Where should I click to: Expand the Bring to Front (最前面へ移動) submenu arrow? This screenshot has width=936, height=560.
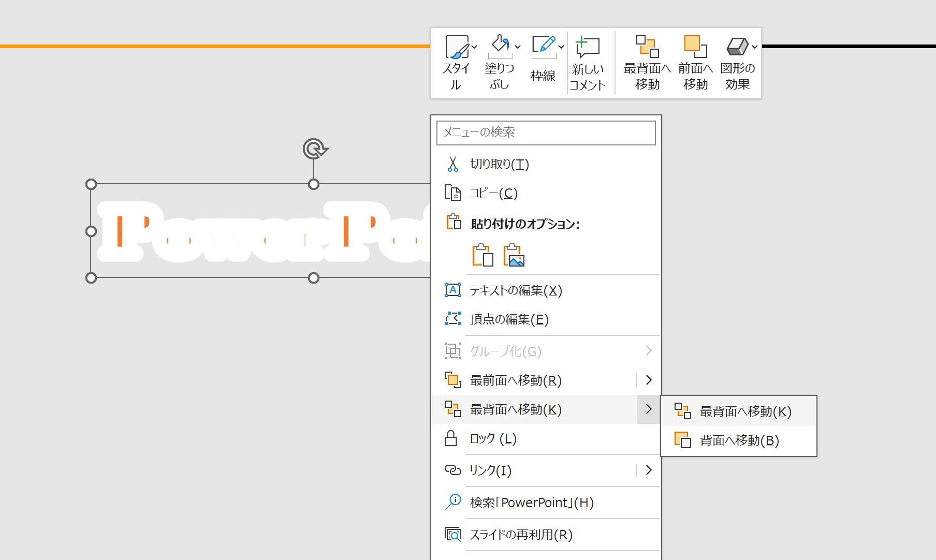coord(649,380)
